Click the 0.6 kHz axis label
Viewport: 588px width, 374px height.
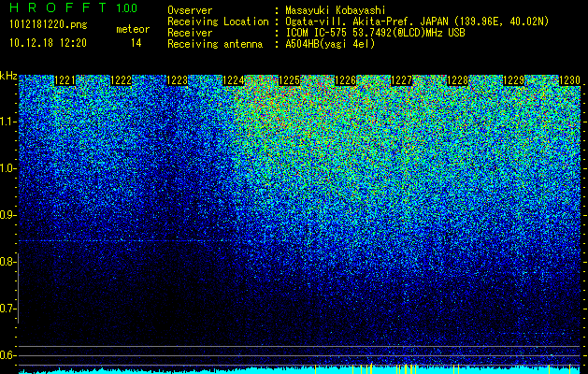7,355
